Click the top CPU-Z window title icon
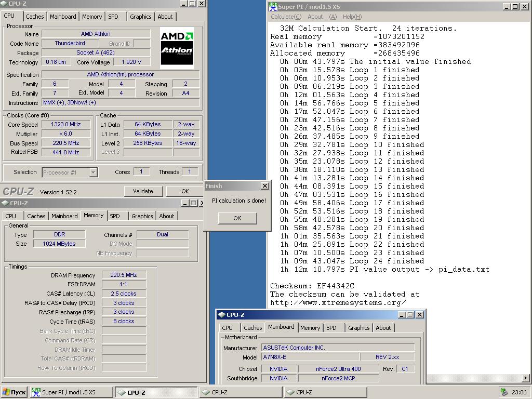 pos(4,4)
